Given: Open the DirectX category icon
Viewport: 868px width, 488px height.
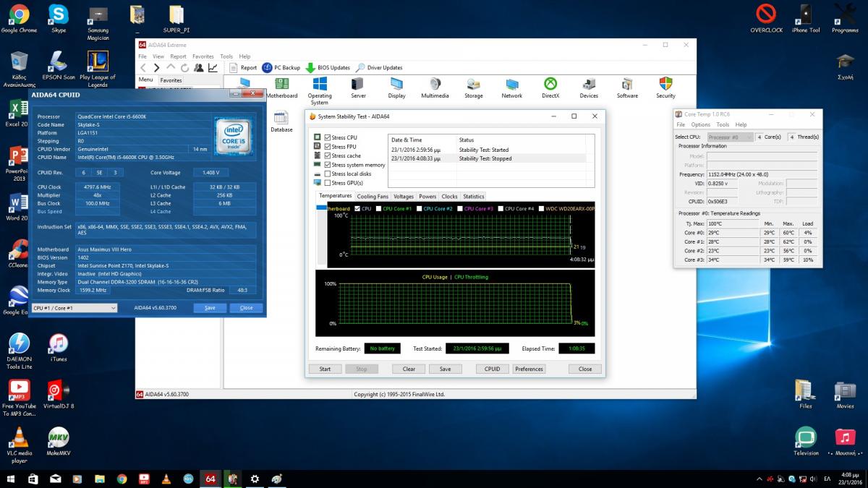Looking at the screenshot, I should 550,88.
